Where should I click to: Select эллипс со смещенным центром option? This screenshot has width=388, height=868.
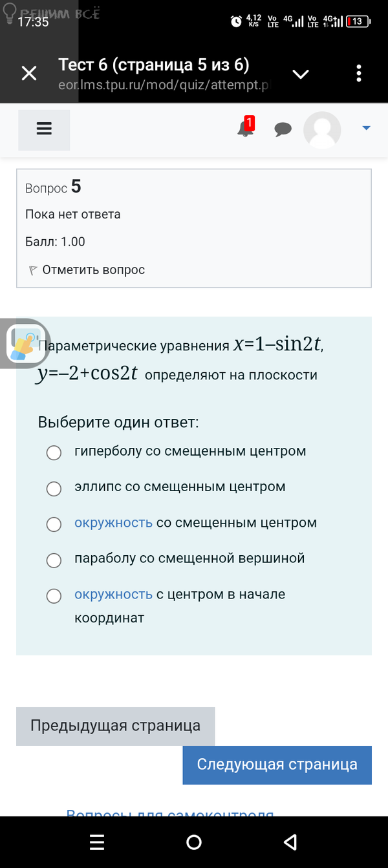[x=54, y=489]
